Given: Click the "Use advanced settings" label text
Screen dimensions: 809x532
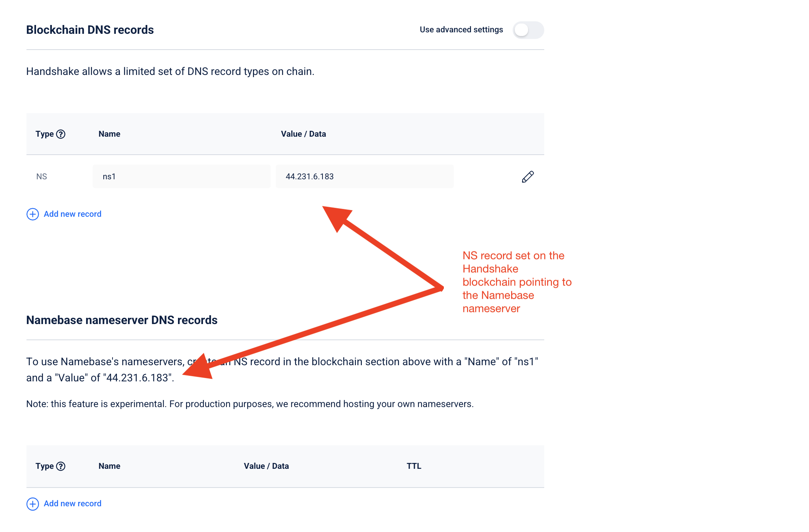Looking at the screenshot, I should click(x=461, y=30).
